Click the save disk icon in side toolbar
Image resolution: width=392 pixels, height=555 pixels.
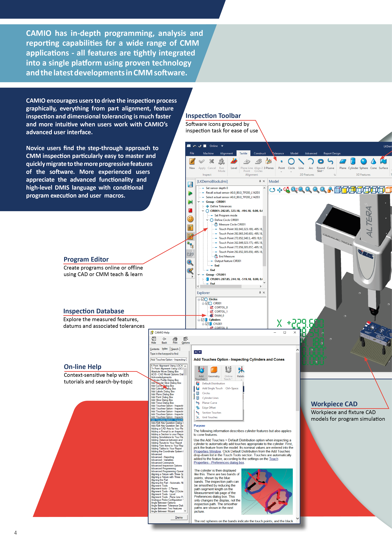pyautogui.click(x=190, y=185)
